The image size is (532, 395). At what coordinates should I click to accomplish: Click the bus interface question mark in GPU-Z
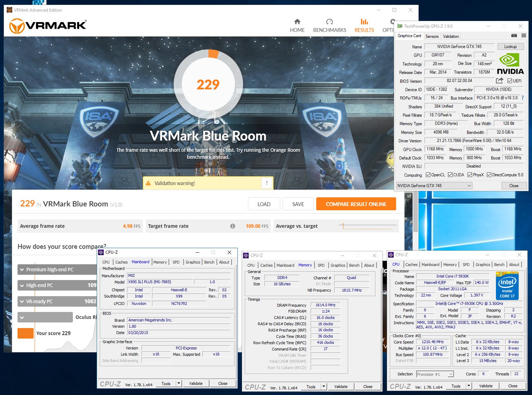[x=523, y=98]
